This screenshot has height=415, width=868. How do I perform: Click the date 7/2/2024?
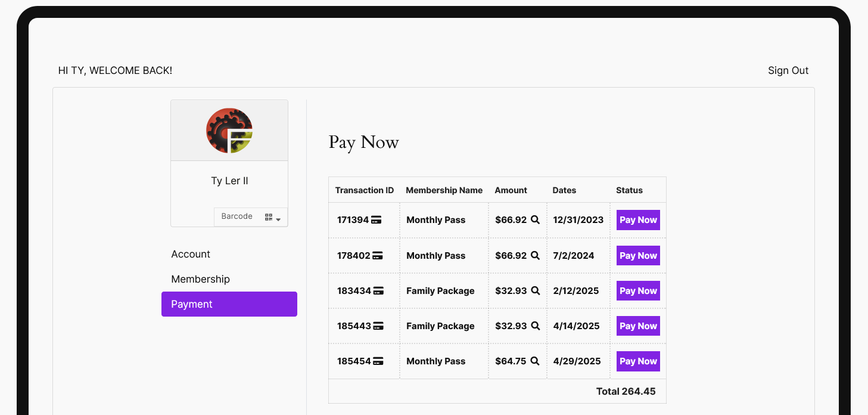[574, 256]
